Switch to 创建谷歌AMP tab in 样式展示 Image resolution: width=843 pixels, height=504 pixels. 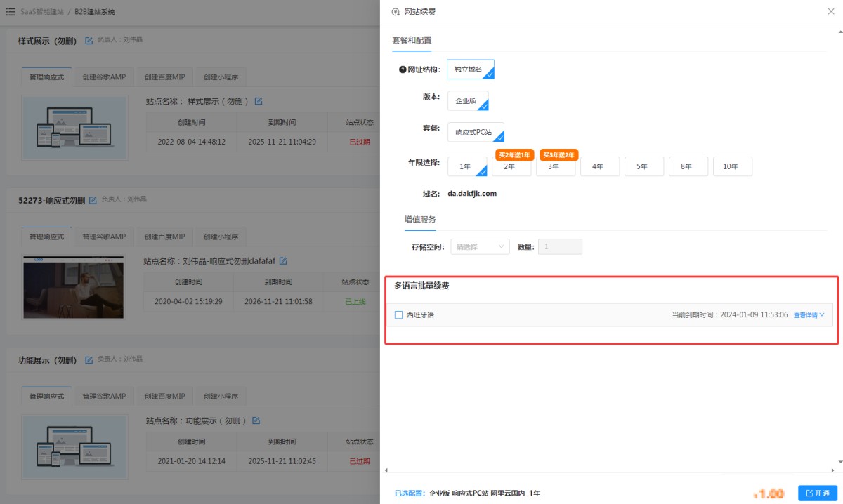pos(104,77)
